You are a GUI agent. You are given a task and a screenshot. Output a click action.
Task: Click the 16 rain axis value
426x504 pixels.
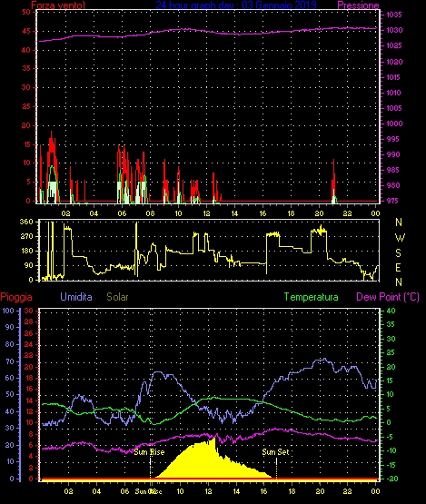click(x=29, y=390)
